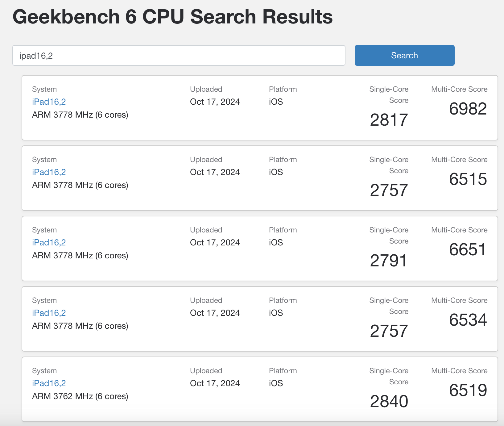Click the multi-core score 6534

[468, 320]
